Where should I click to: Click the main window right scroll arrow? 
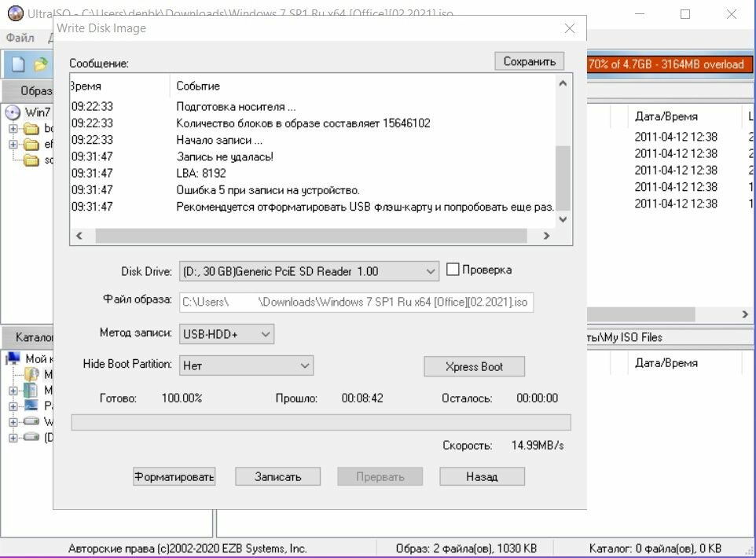(745, 314)
